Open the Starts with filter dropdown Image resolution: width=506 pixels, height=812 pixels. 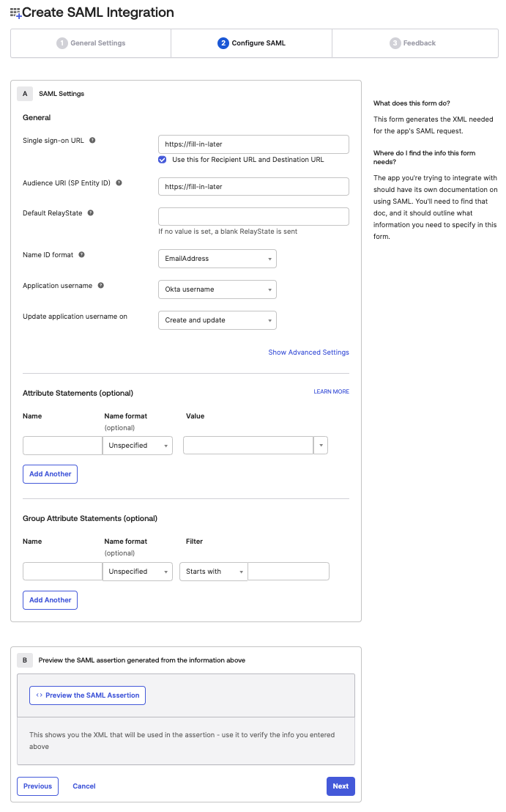click(x=213, y=572)
